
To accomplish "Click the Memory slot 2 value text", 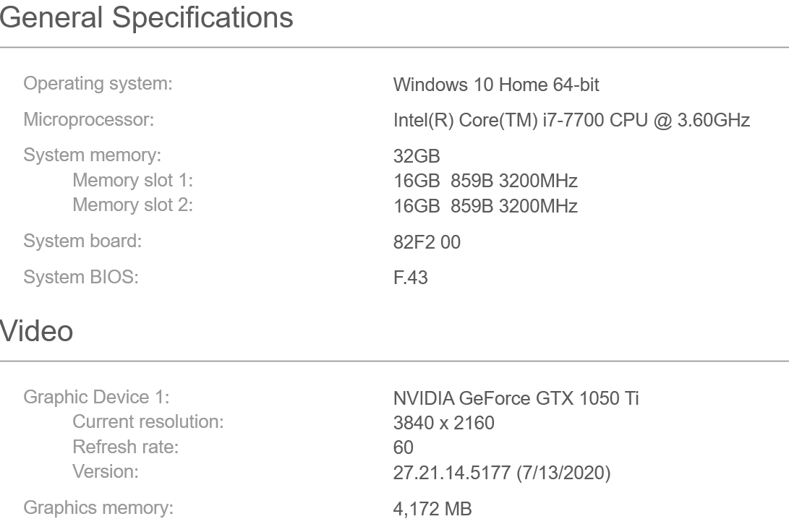I will (x=485, y=206).
